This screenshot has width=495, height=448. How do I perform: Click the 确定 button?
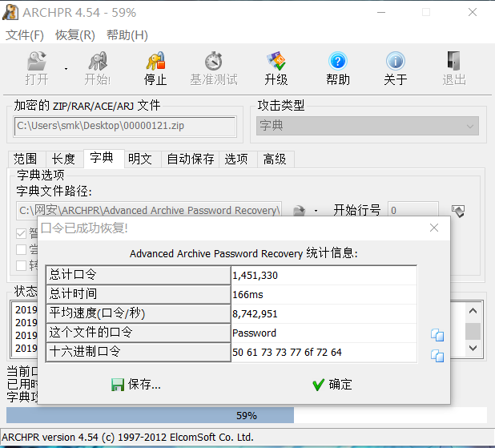pyautogui.click(x=332, y=385)
